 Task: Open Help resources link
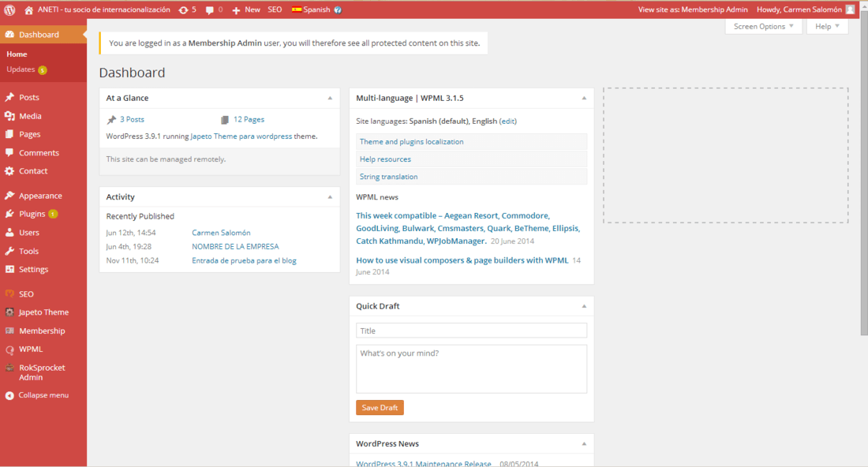click(x=385, y=159)
